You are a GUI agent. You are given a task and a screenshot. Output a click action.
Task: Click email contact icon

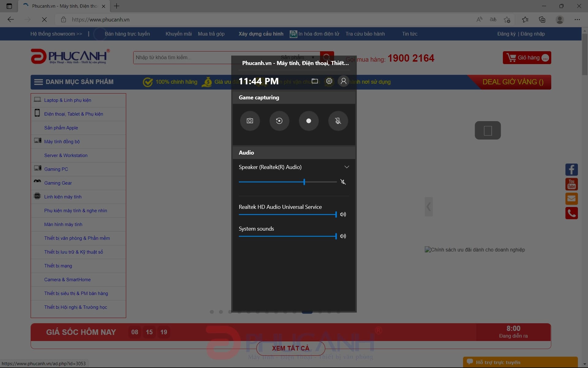pos(571,199)
